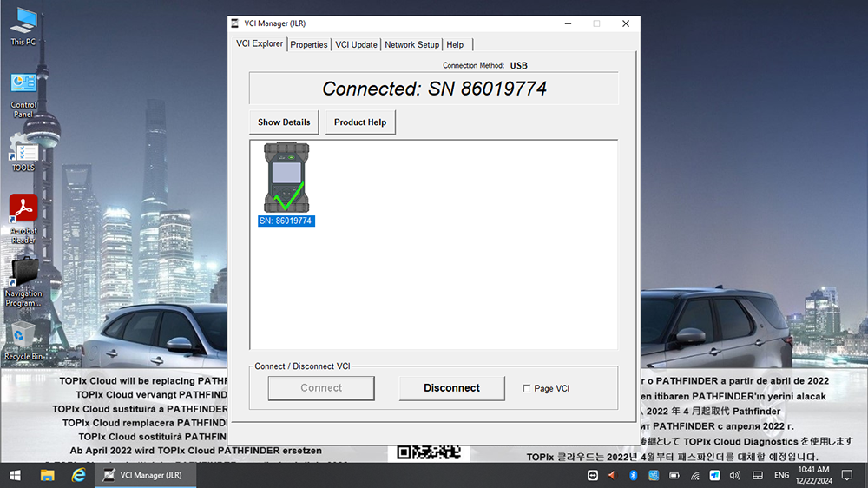
Task: Click the red speaker tray icon
Action: (x=612, y=475)
